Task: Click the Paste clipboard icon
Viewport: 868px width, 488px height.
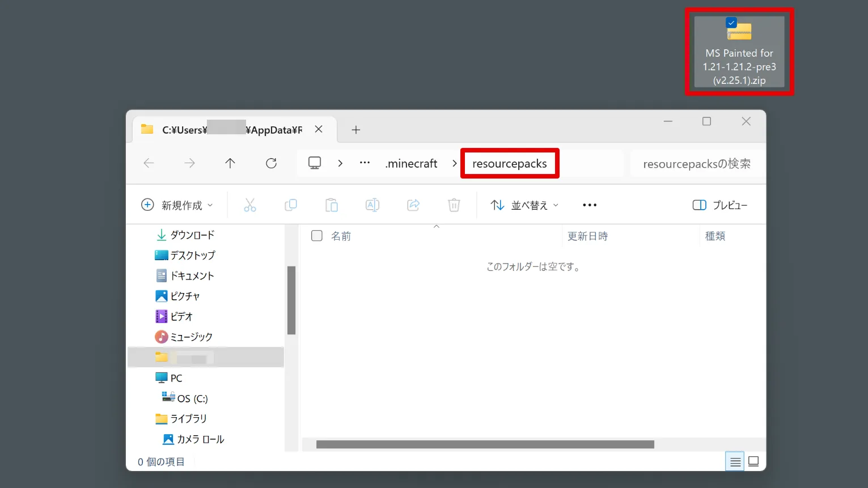Action: pyautogui.click(x=332, y=205)
